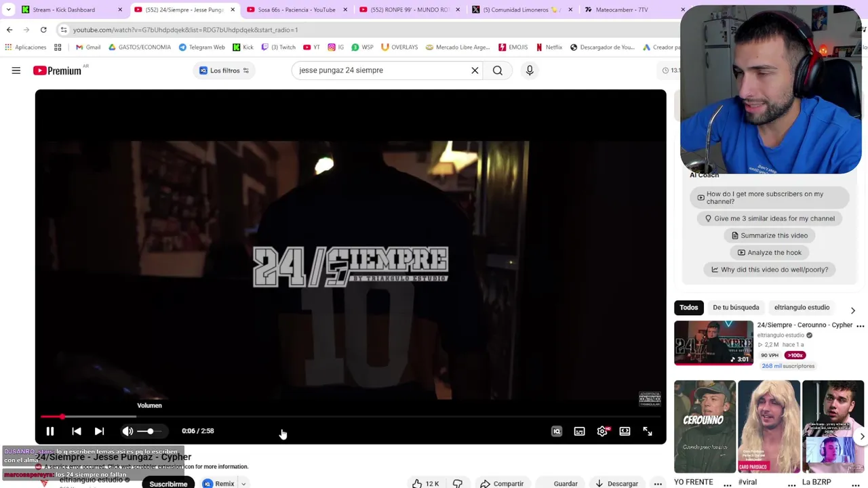Image resolution: width=868 pixels, height=488 pixels.
Task: Close the Stream - Kick Dashboard tab
Action: click(120, 9)
